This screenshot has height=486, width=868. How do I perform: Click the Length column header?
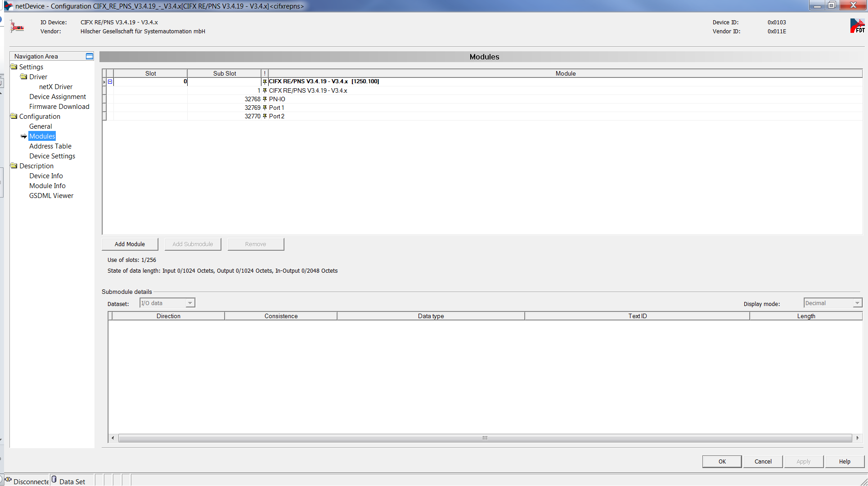pos(806,316)
